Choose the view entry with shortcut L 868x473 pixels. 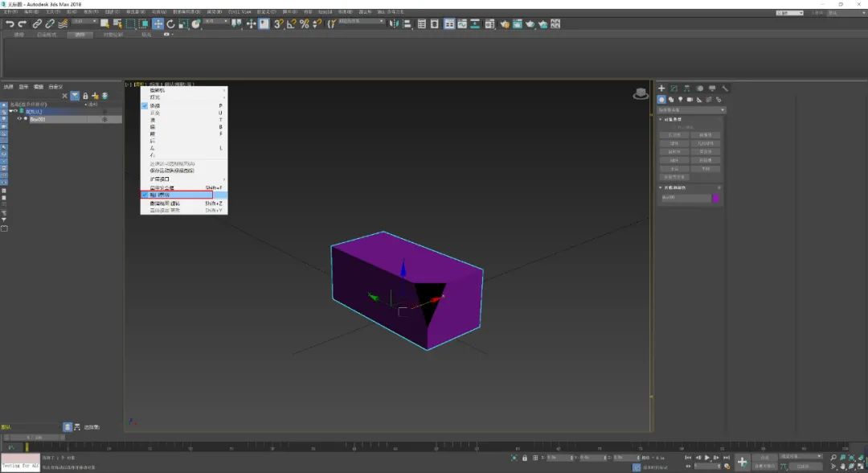click(184, 148)
